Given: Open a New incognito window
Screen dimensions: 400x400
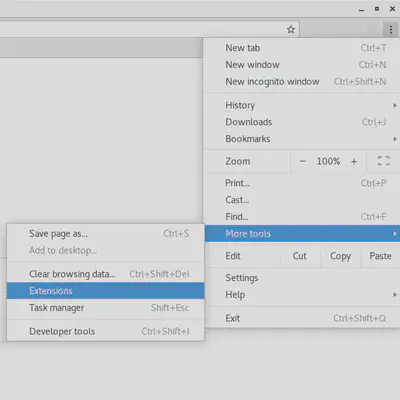Looking at the screenshot, I should [302, 81].
